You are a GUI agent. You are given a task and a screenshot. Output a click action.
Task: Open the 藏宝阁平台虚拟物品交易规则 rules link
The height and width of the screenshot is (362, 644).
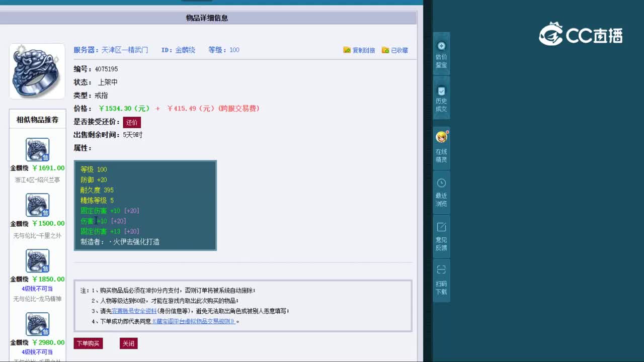coord(193,320)
